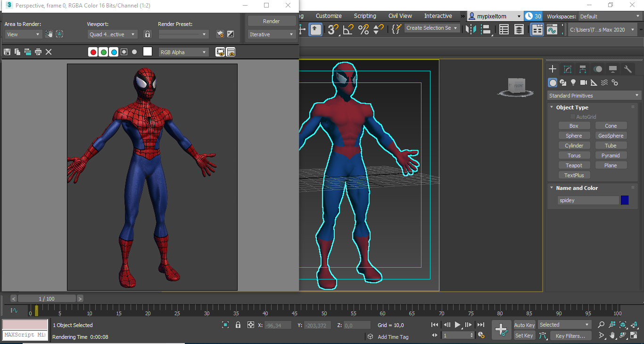The width and height of the screenshot is (644, 344).
Task: Toggle UI frame window eye icon
Action: pyautogui.click(x=231, y=52)
